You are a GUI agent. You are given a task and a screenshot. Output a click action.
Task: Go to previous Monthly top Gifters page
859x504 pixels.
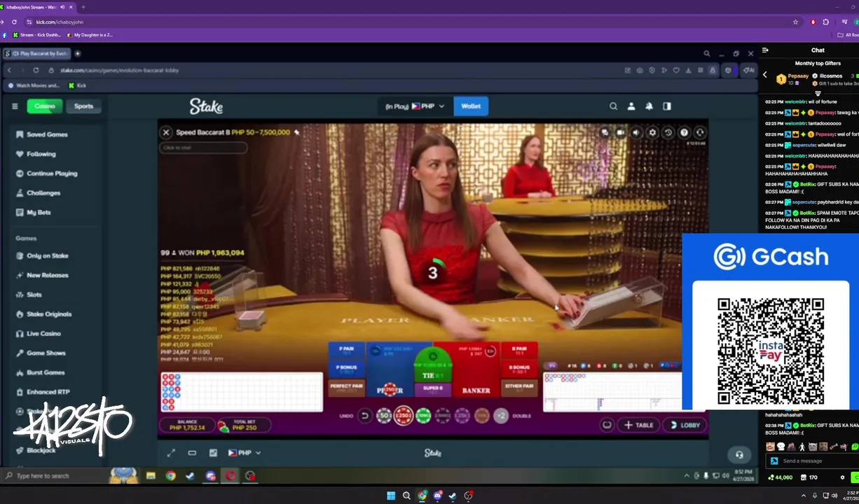click(x=765, y=75)
